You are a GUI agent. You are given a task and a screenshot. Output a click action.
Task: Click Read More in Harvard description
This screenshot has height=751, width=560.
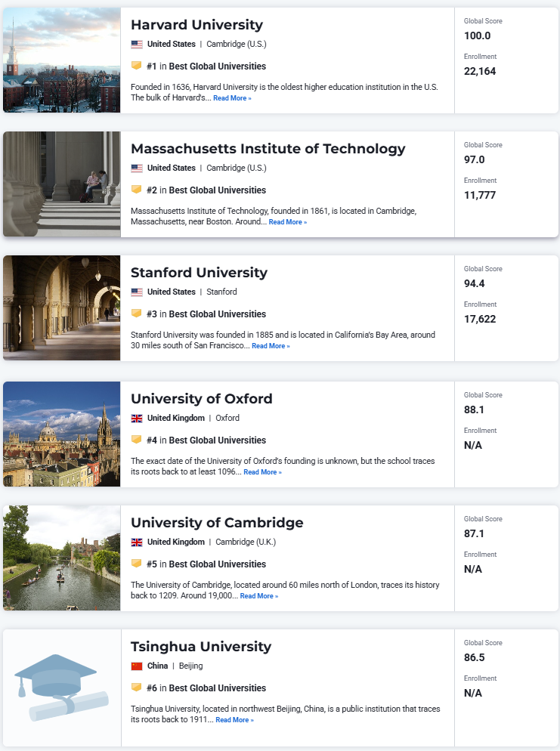pos(232,98)
